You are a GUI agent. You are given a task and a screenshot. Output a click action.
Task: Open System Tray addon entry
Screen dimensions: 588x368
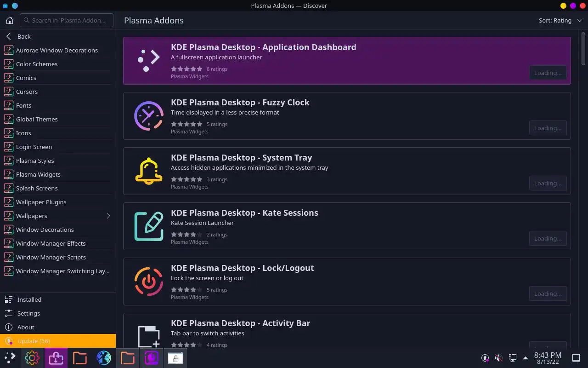[347, 171]
